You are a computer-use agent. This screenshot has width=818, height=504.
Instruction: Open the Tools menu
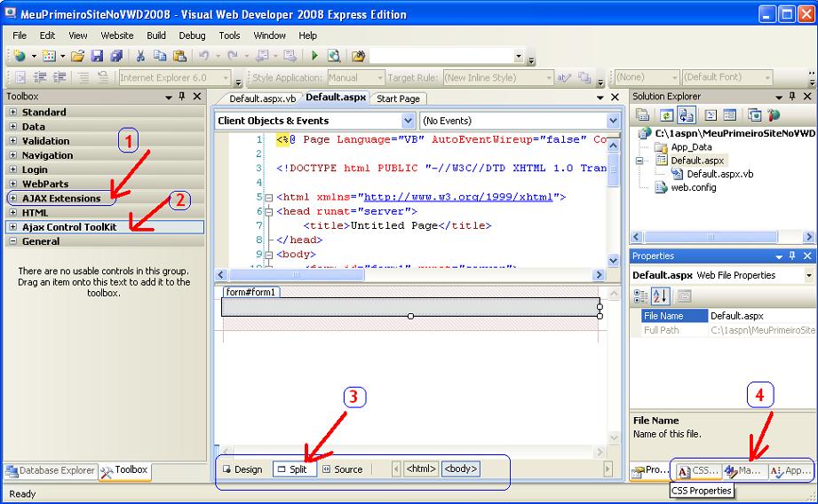(x=229, y=35)
